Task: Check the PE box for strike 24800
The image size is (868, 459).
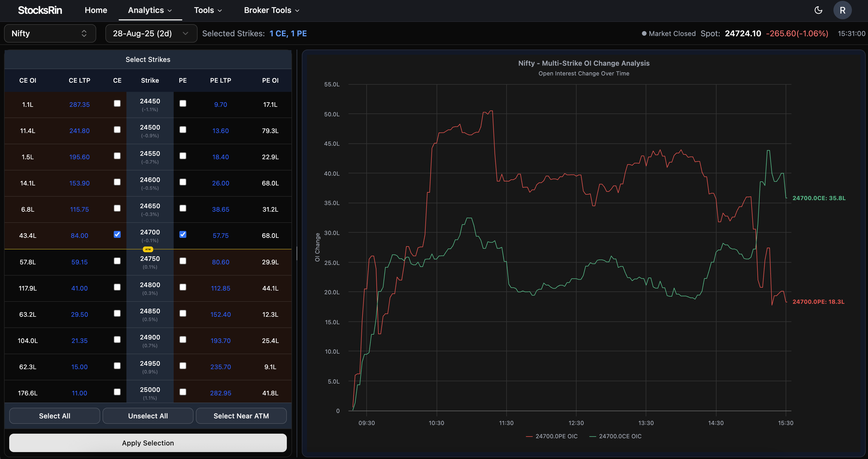Action: click(183, 287)
